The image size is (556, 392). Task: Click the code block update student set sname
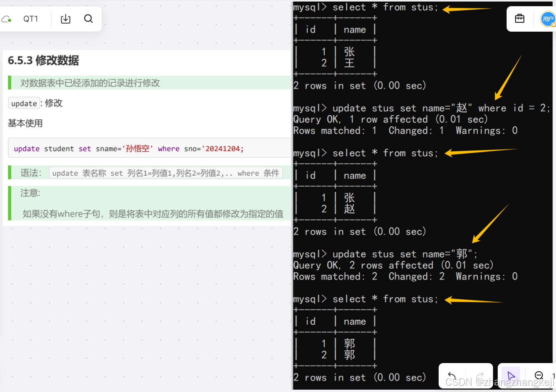(149, 148)
